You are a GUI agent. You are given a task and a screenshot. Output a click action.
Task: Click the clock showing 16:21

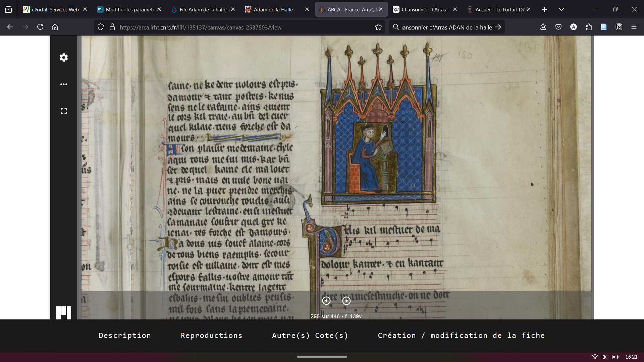tap(631, 357)
